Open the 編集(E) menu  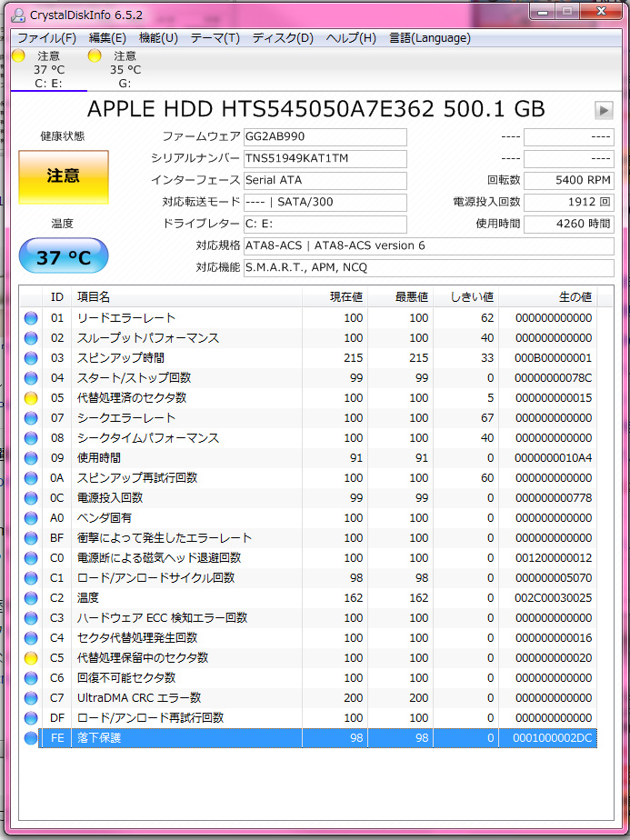tap(107, 38)
